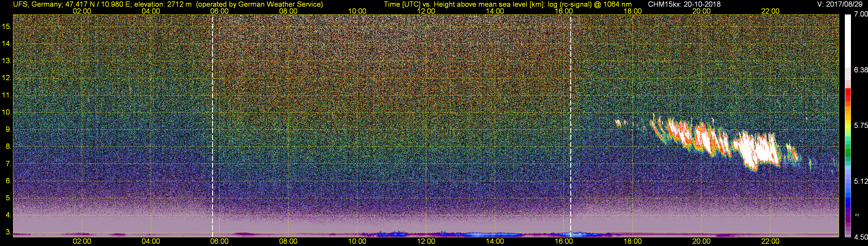Click the colorbar value 5.12
This screenshot has width=868, height=246.
coord(861,181)
